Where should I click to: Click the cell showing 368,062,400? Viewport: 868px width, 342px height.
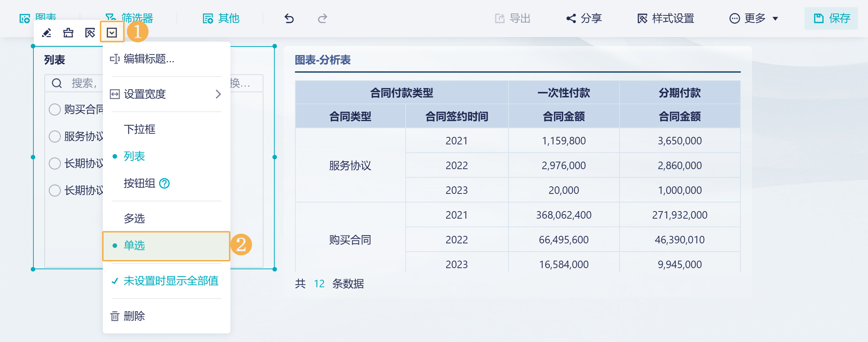pyautogui.click(x=564, y=215)
